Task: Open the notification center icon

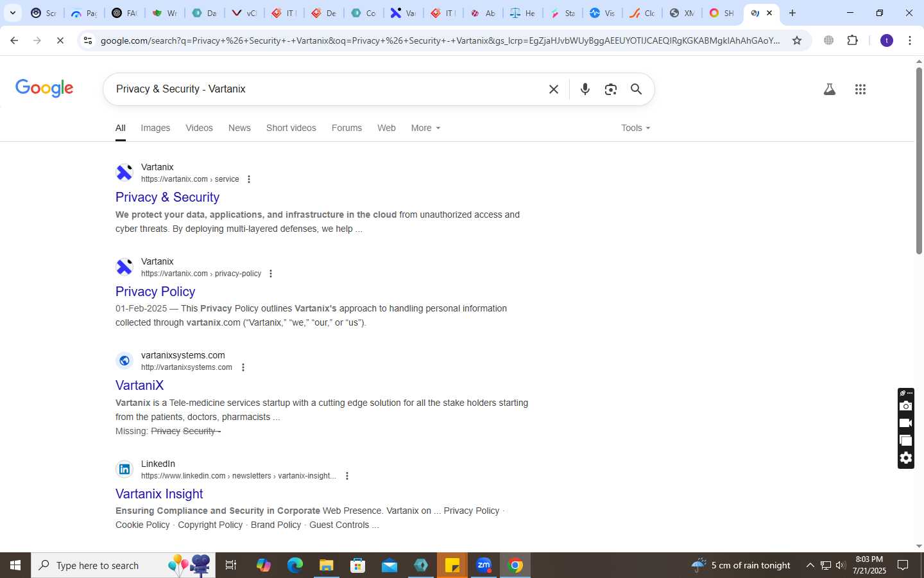Action: point(903,565)
